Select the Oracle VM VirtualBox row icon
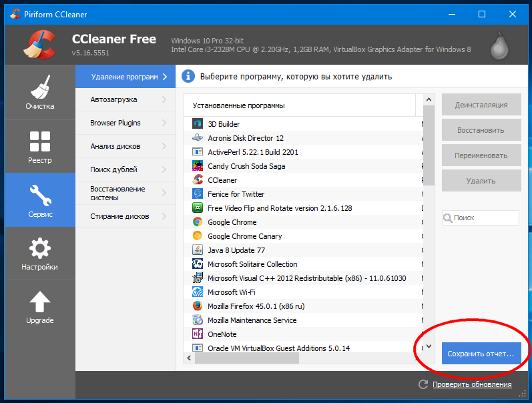The width and height of the screenshot is (532, 403). 198,348
